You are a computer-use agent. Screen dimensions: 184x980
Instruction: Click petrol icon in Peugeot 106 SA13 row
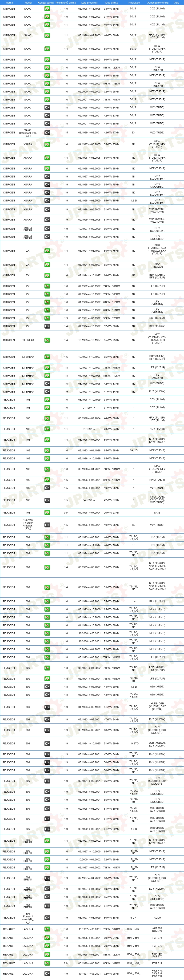pyautogui.click(x=47, y=513)
